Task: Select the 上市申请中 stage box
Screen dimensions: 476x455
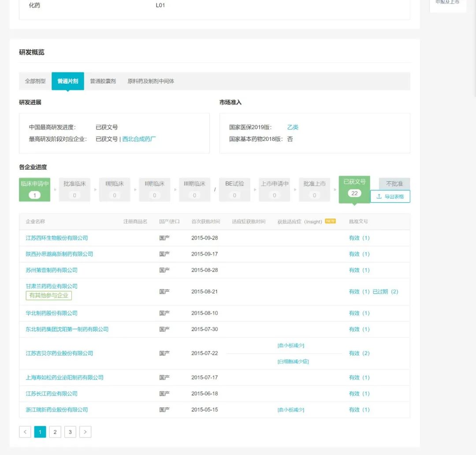Action: pyautogui.click(x=275, y=189)
